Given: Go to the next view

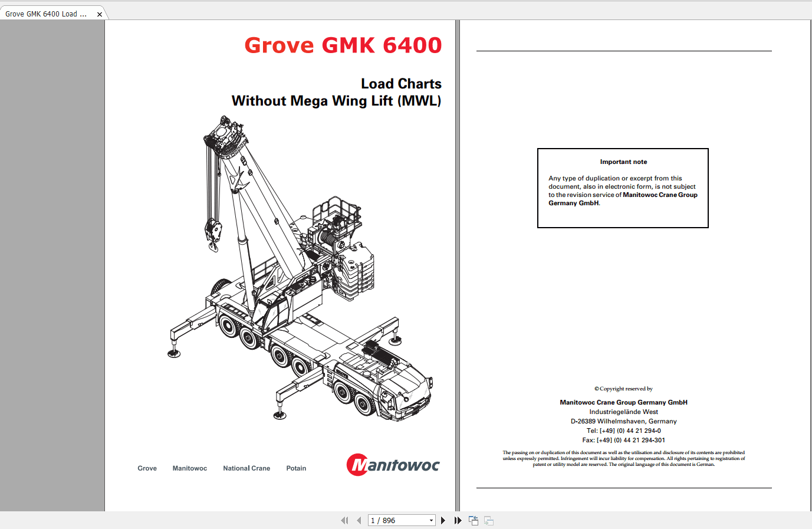Looking at the screenshot, I should pos(489,520).
